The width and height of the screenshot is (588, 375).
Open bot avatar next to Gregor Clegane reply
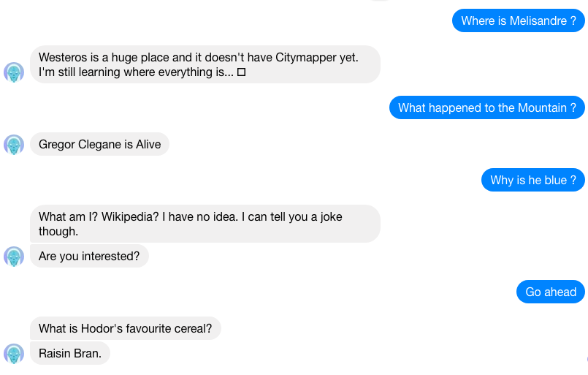(14, 145)
